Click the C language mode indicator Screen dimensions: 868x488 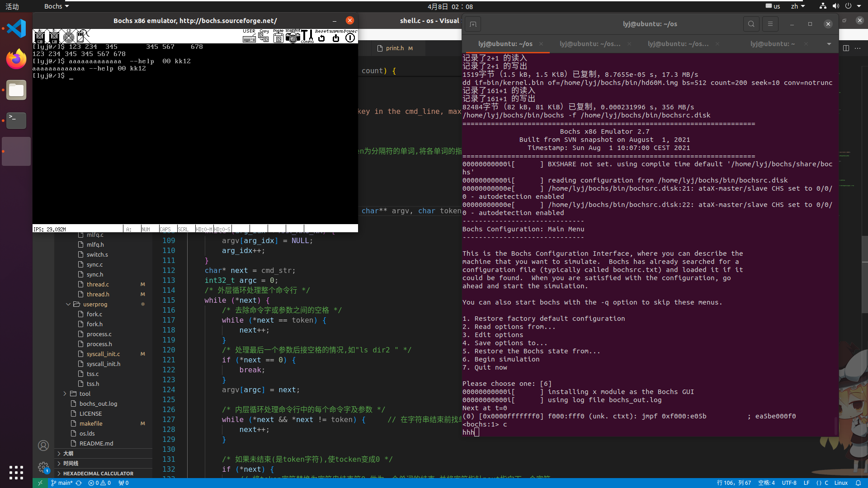pyautogui.click(x=822, y=483)
